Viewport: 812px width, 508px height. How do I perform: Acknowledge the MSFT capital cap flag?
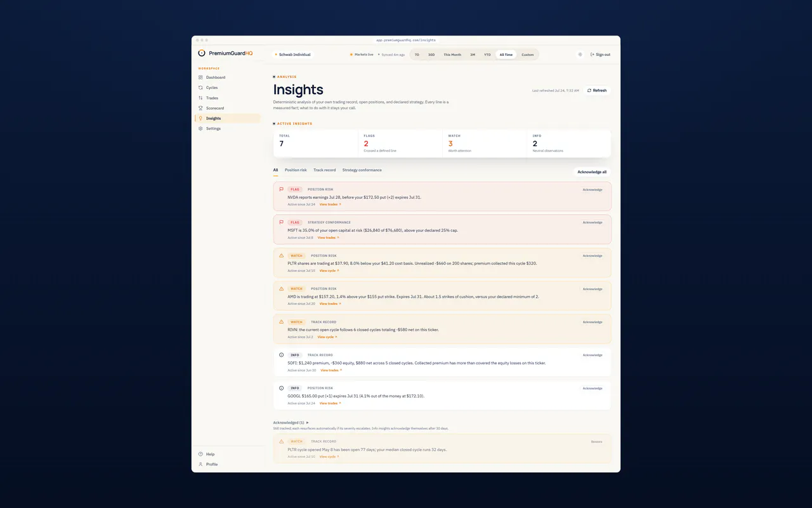pyautogui.click(x=593, y=222)
